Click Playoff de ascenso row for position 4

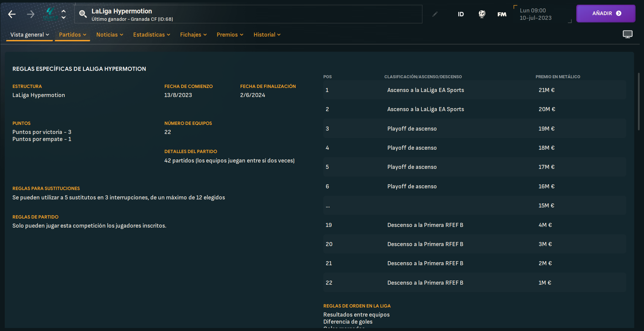click(x=474, y=148)
